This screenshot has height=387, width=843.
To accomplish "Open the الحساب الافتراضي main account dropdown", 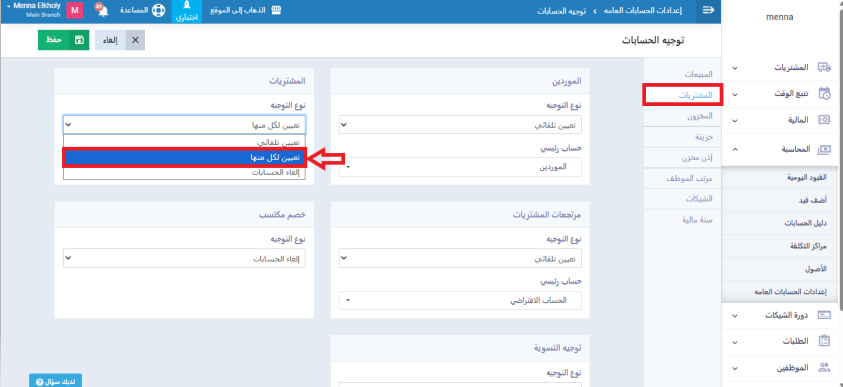I will (461, 300).
